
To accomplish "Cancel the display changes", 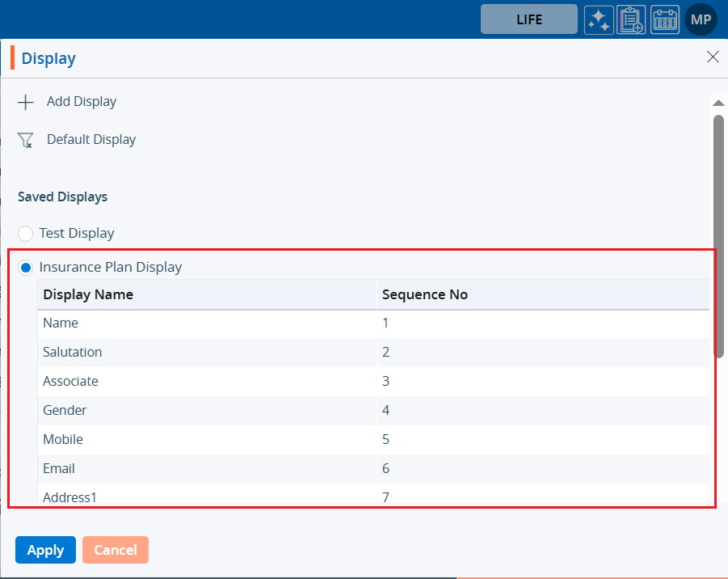I will tap(116, 550).
